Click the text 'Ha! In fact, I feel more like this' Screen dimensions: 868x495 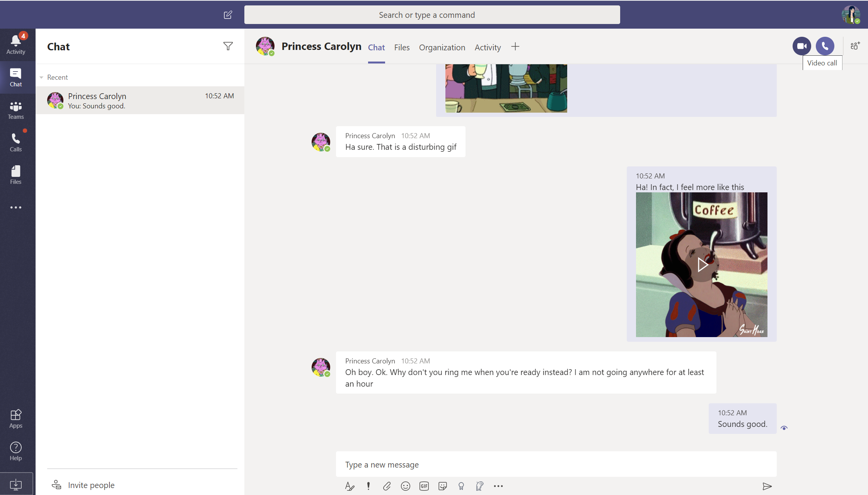point(690,187)
